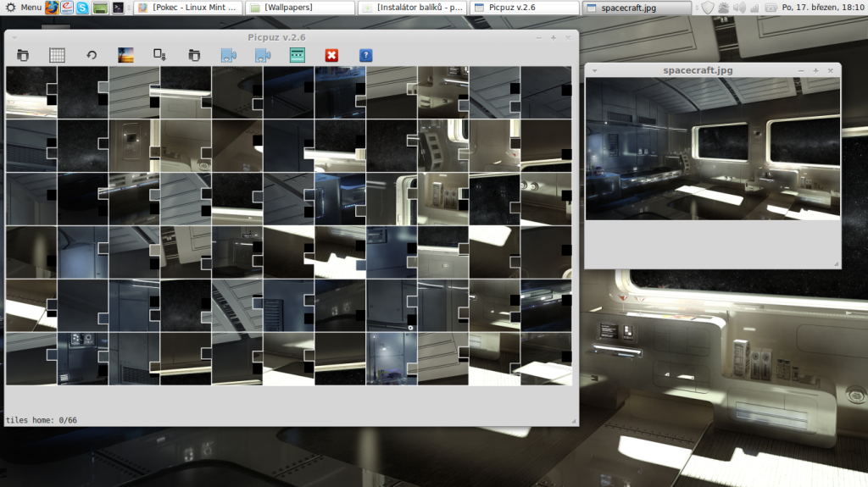The height and width of the screenshot is (487, 868).
Task: Open the tile grid icon in Picpuz toolbar
Action: point(57,55)
